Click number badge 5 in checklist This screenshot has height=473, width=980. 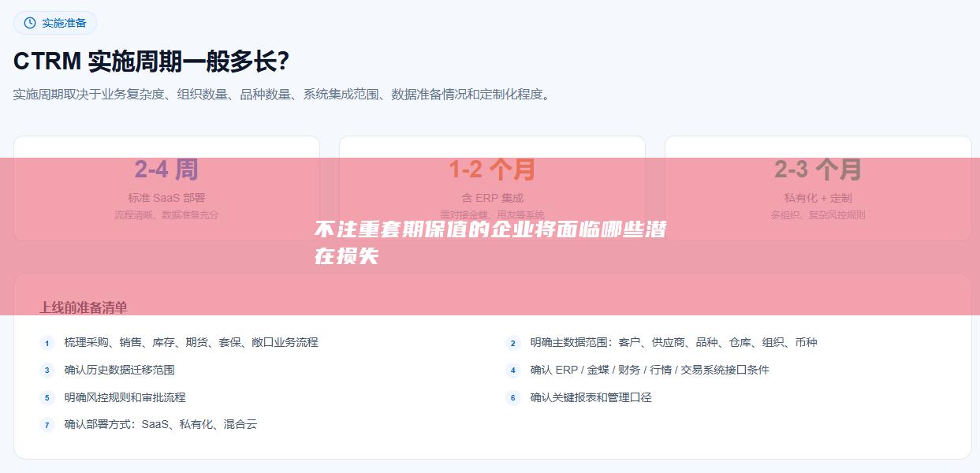pos(47,398)
